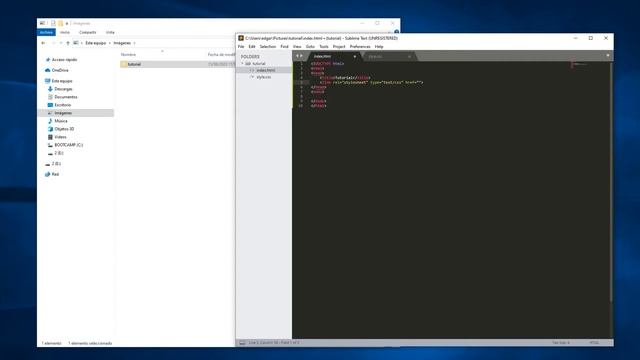Open the tab list dropdown at tab bar right end
This screenshot has height=360, width=640.
click(x=608, y=56)
